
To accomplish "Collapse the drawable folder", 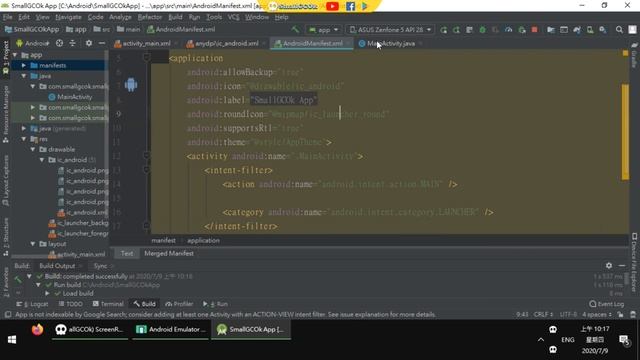I will click(33, 149).
